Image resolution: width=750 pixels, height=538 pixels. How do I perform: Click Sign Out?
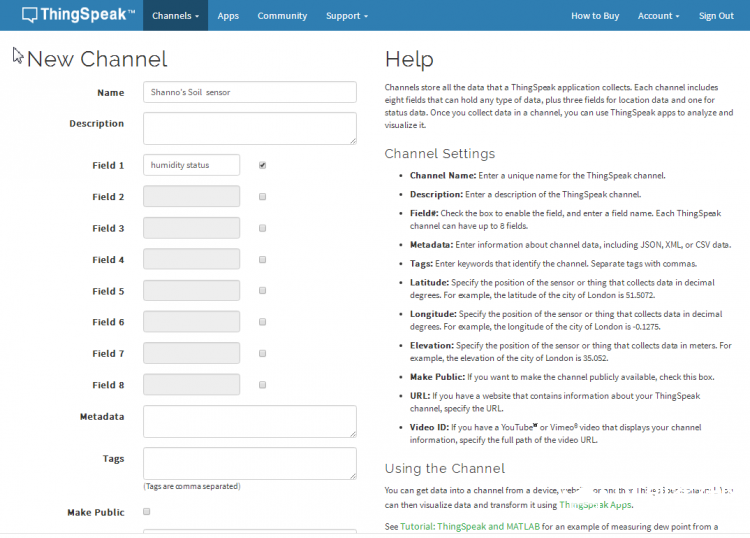716,16
